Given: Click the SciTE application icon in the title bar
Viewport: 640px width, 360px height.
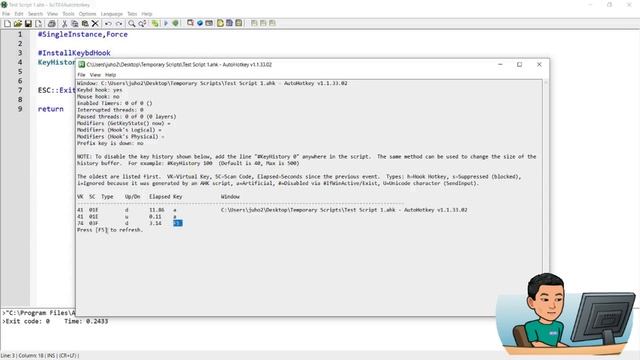Looking at the screenshot, I should 4,4.
